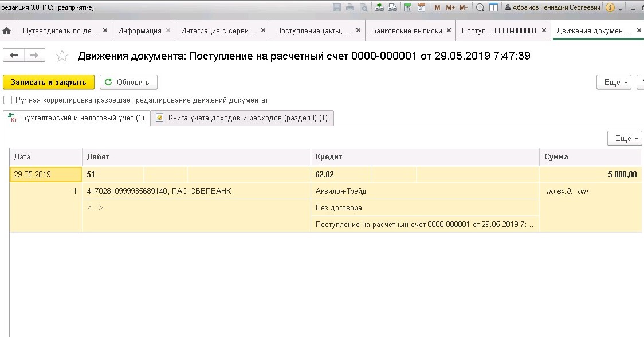The width and height of the screenshot is (644, 337).
Task: Enable the Ручная корректировка checkbox
Action: (x=8, y=100)
